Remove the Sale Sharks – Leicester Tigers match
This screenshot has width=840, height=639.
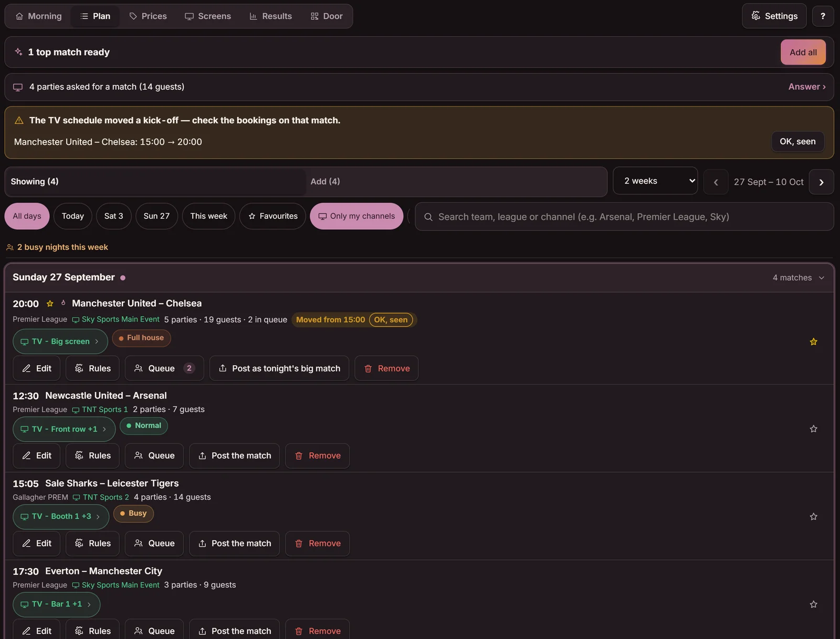click(x=317, y=544)
